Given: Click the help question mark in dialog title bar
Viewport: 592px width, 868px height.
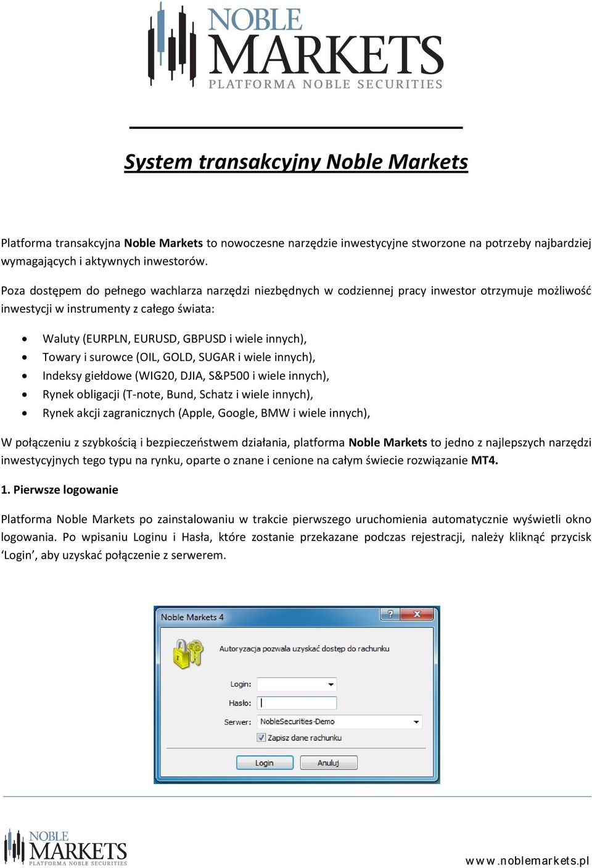Looking at the screenshot, I should [389, 614].
